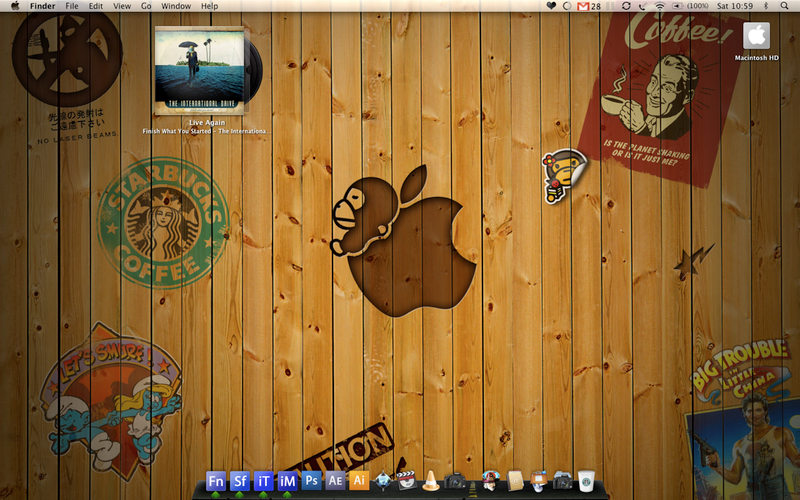The image size is (800, 500).
Task: Open the File menu
Action: 72,6
